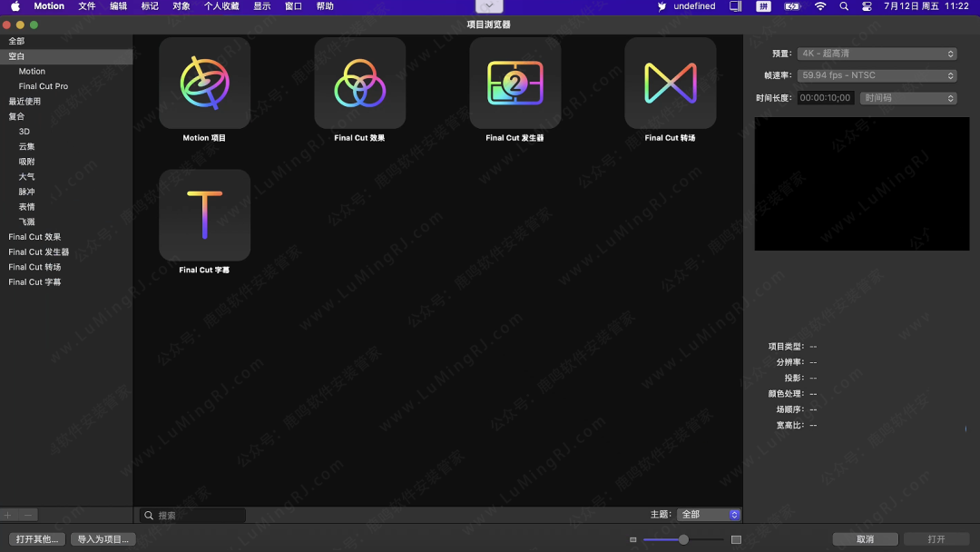Open the 个人收藏 menu
Screen dimensions: 980x552
pos(221,6)
